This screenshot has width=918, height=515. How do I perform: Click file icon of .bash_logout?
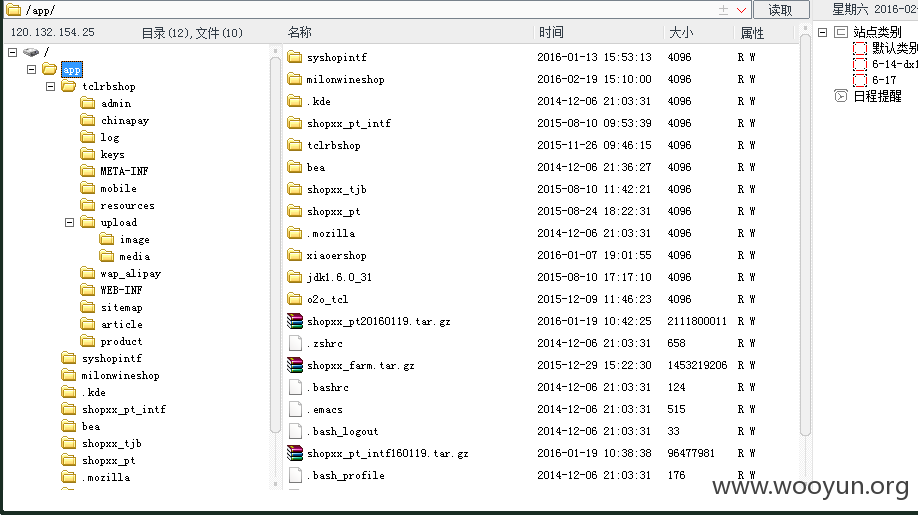296,431
